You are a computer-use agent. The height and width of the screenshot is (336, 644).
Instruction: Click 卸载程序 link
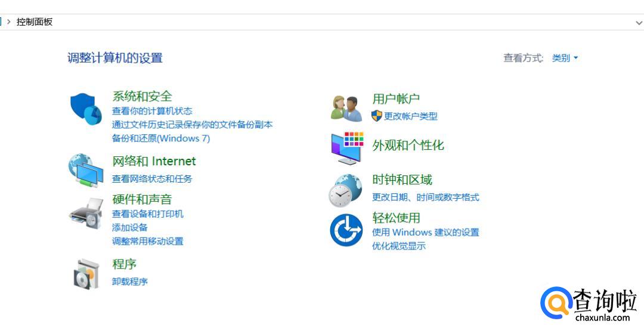[x=130, y=282]
